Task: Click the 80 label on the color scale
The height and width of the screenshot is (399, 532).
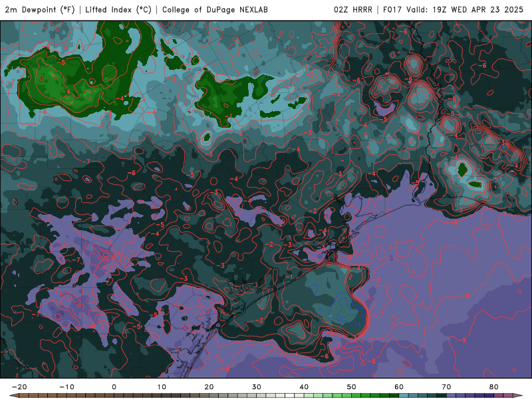Action: pos(494,387)
